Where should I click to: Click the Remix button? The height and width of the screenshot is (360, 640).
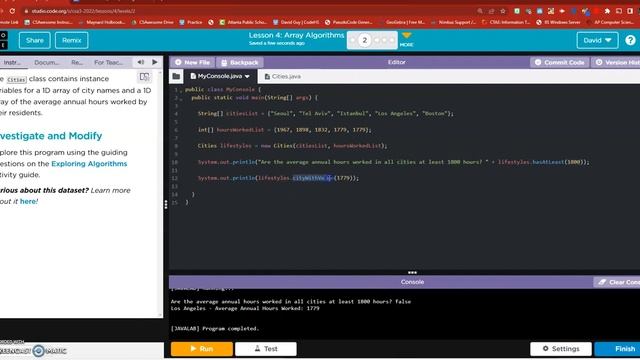click(x=71, y=40)
